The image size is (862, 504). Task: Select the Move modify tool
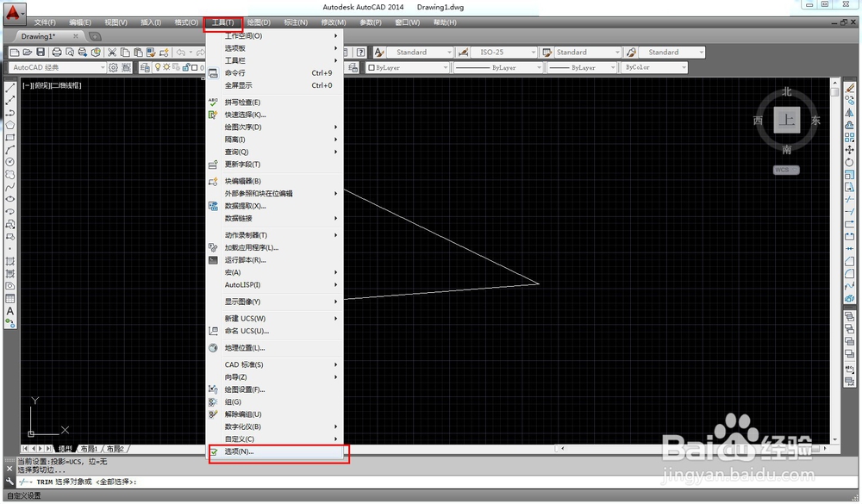(x=850, y=150)
